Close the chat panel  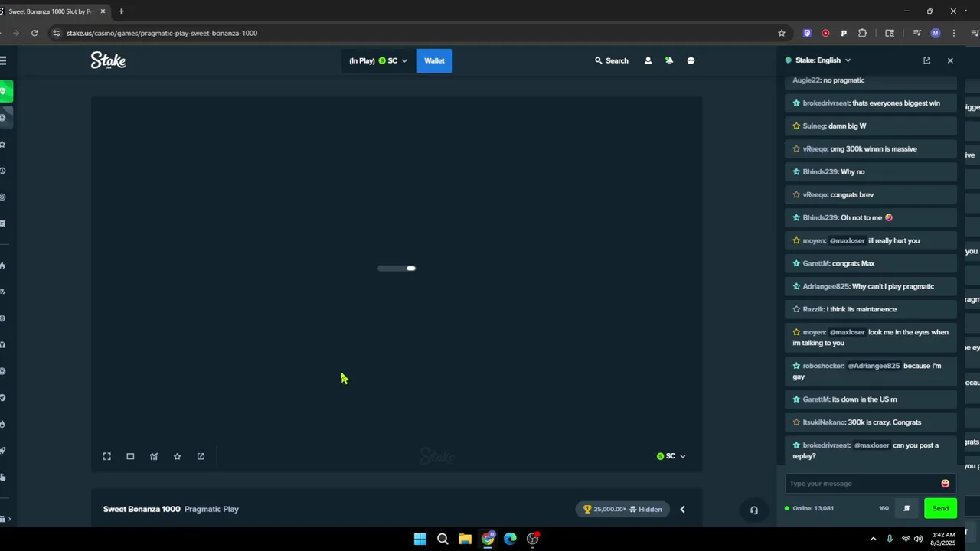950,60
